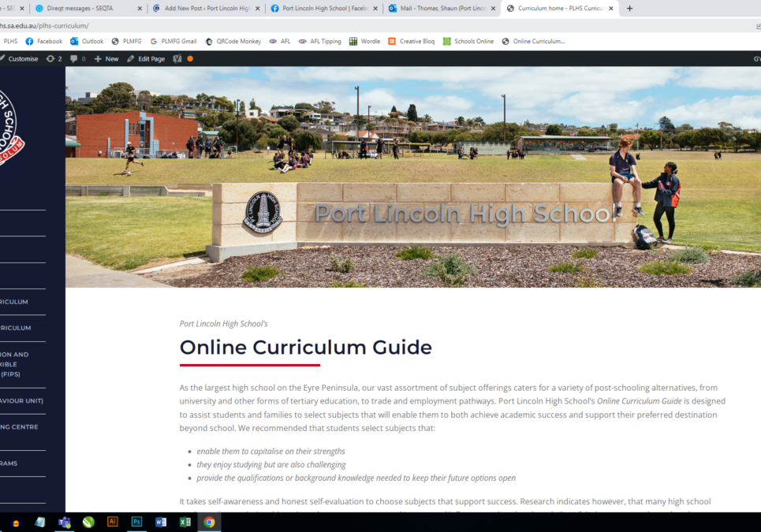Screen dimensions: 761x532
Task: Launch Photoshop from the taskbar
Action: coord(137,522)
